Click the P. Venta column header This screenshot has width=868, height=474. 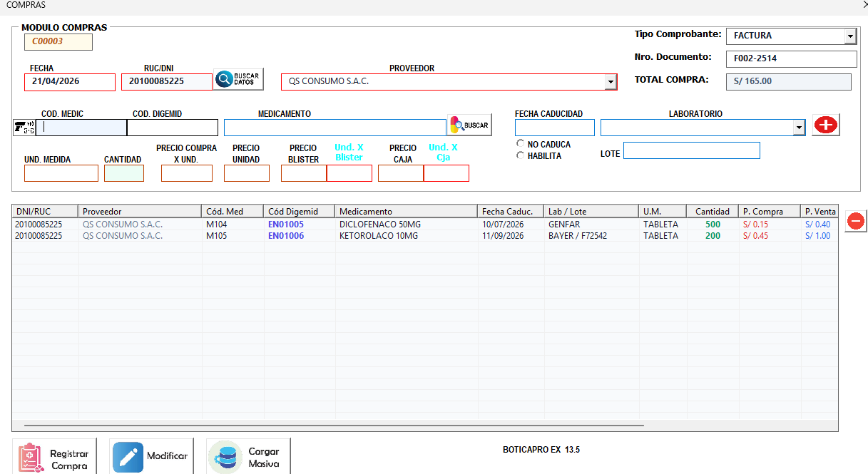[820, 212]
